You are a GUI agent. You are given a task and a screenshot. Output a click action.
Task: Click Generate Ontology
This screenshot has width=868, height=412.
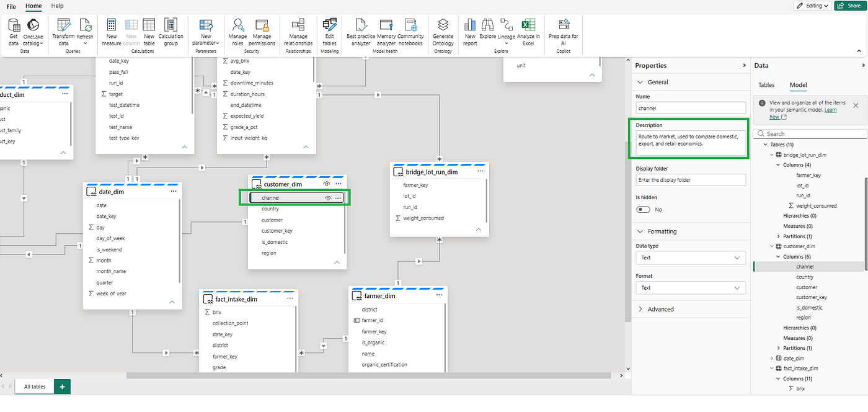coord(443,31)
